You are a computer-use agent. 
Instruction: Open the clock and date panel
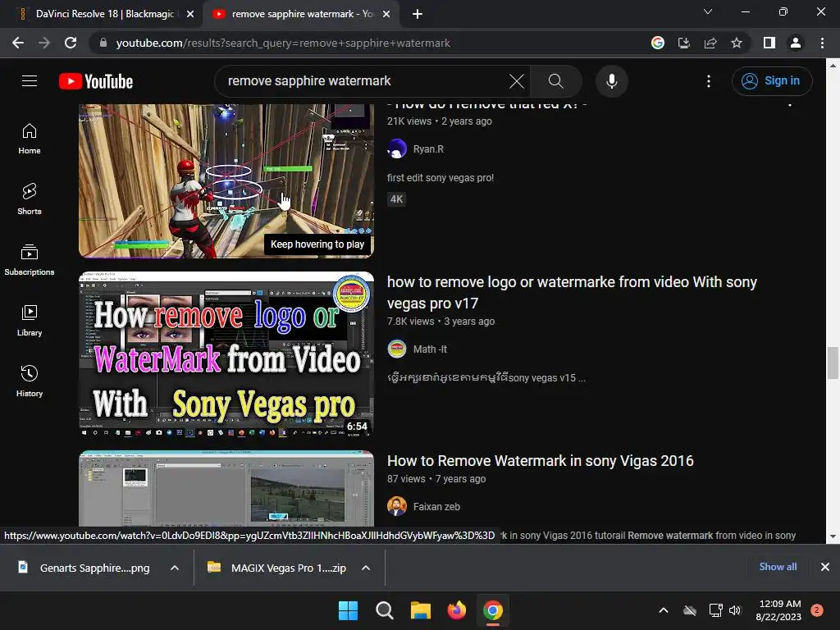point(778,610)
